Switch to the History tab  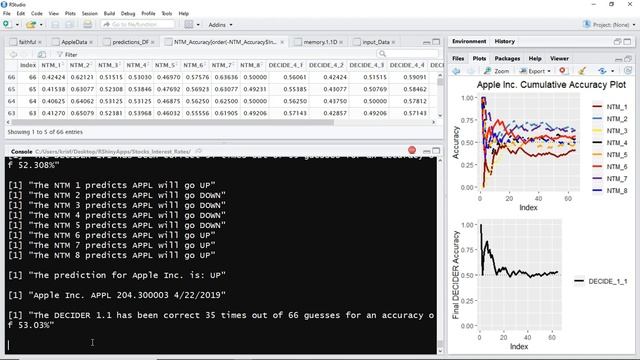pos(504,42)
